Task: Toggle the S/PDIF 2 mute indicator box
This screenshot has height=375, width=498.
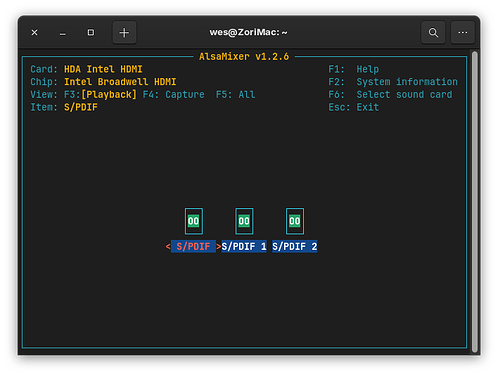Action: point(295,221)
